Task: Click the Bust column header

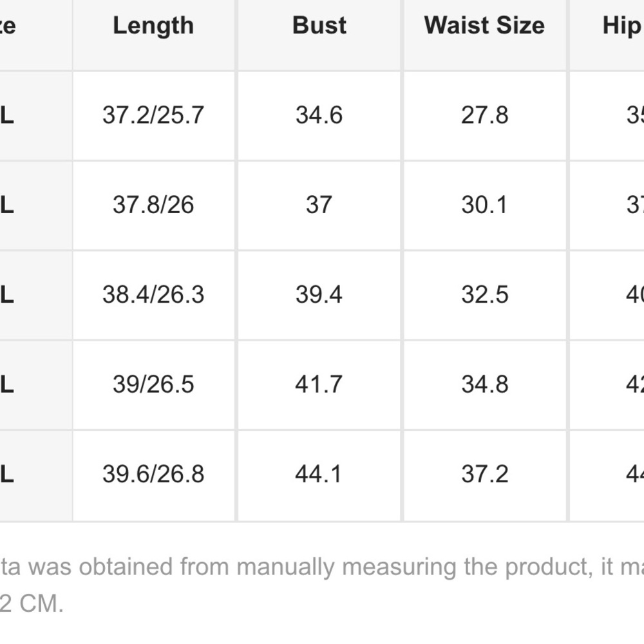Action: (x=319, y=26)
